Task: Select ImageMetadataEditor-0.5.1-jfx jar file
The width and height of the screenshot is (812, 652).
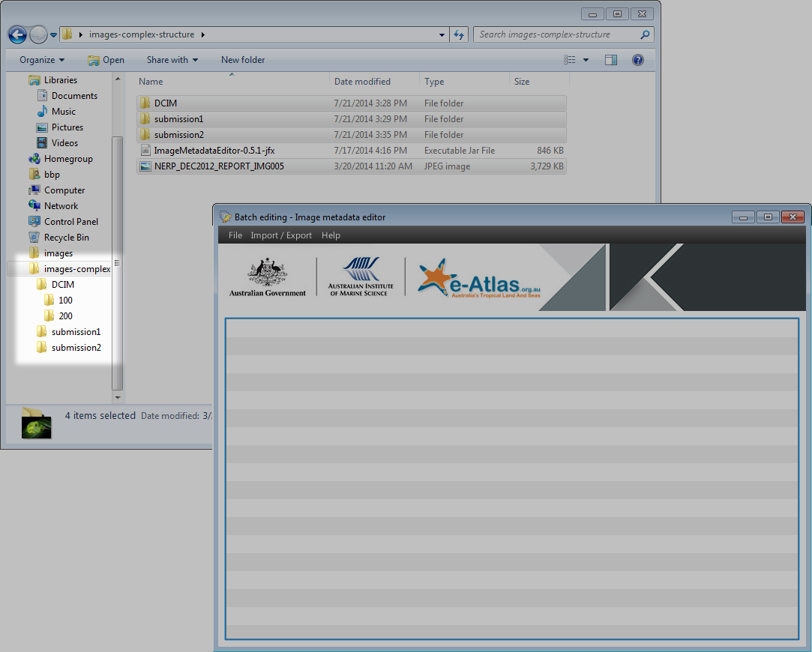Action: (x=352, y=151)
